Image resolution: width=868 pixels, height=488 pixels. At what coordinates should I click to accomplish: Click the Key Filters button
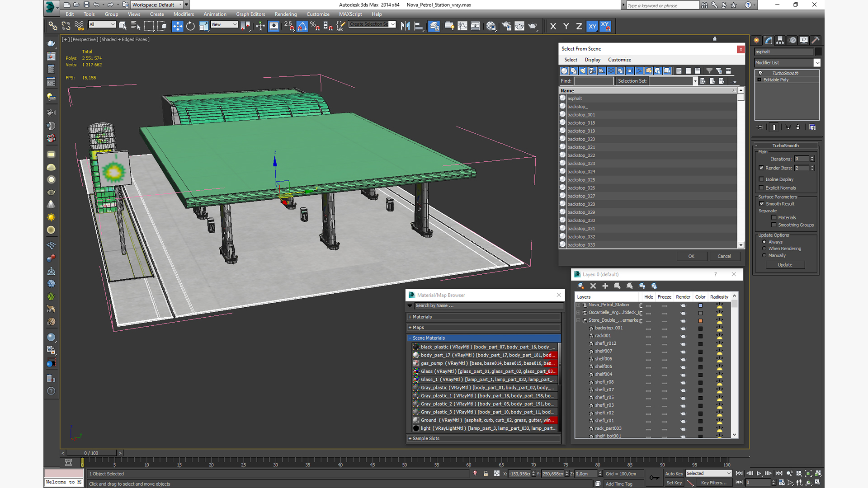pyautogui.click(x=714, y=483)
